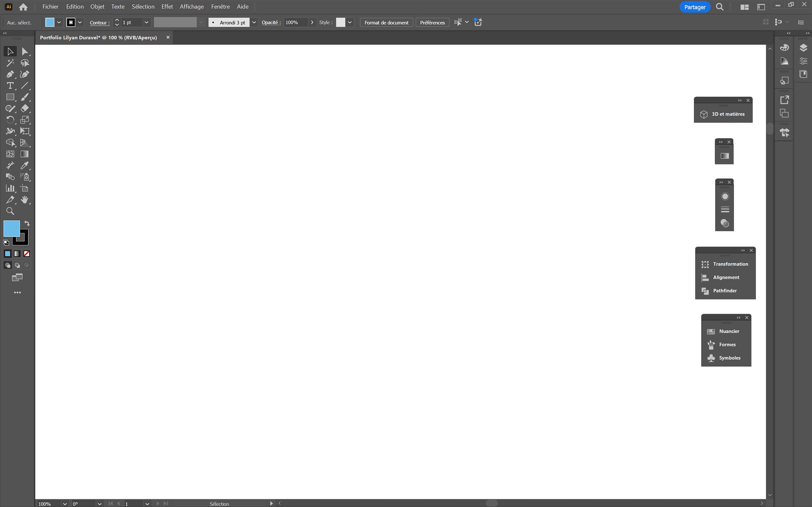The height and width of the screenshot is (507, 812).
Task: Click the Partager button
Action: [x=695, y=7]
